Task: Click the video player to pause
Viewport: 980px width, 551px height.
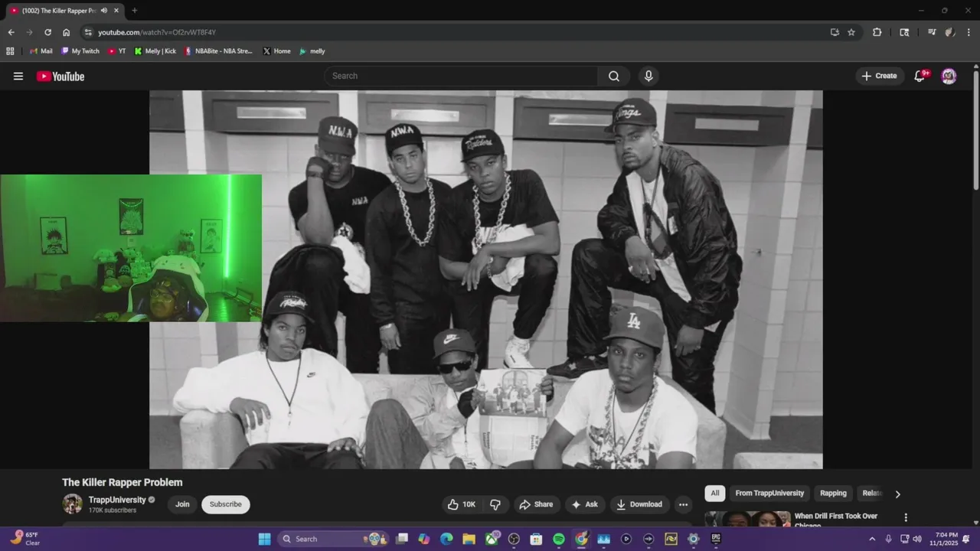Action: 485,279
